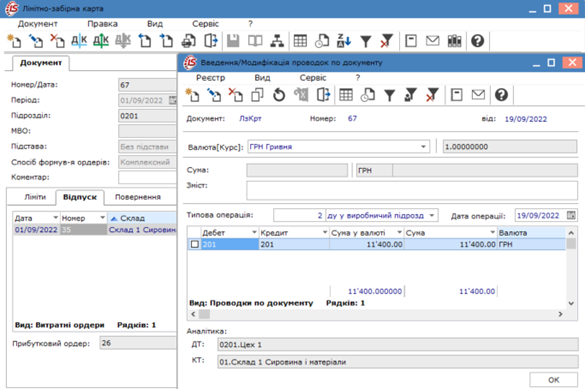Open the Сума column dropdown arrow
Image resolution: width=585 pixels, height=389 pixels.
tap(492, 232)
